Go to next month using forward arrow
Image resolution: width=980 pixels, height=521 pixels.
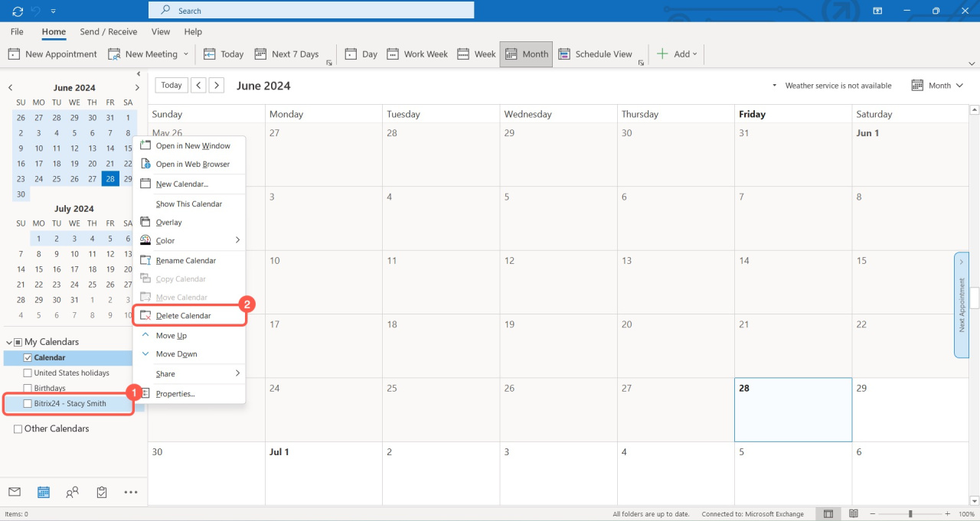click(x=217, y=86)
